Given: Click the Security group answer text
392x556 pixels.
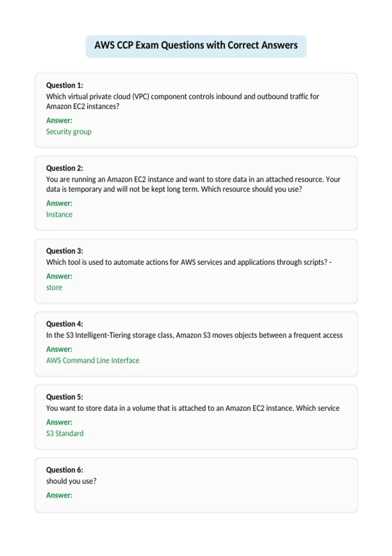Looking at the screenshot, I should [x=69, y=131].
